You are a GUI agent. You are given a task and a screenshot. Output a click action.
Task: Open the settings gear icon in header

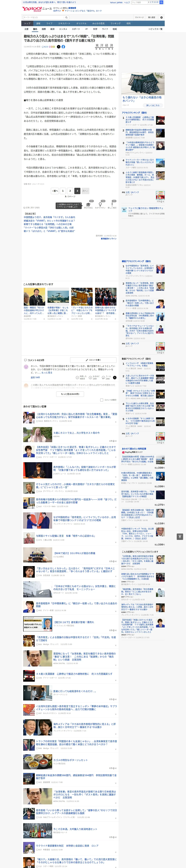[x=161, y=18]
